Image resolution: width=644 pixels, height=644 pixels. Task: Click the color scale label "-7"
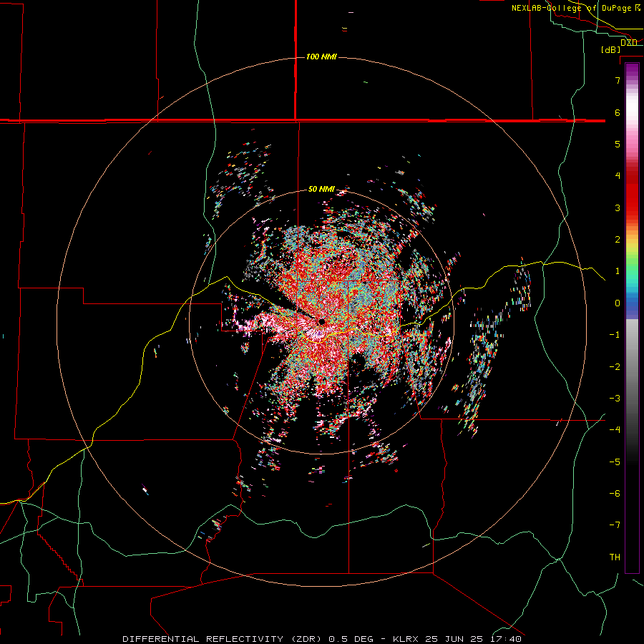point(615,525)
